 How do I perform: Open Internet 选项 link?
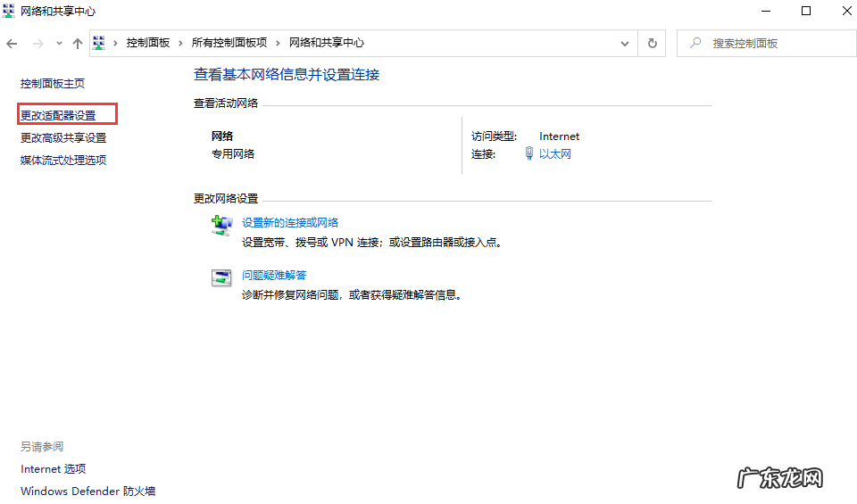point(53,469)
